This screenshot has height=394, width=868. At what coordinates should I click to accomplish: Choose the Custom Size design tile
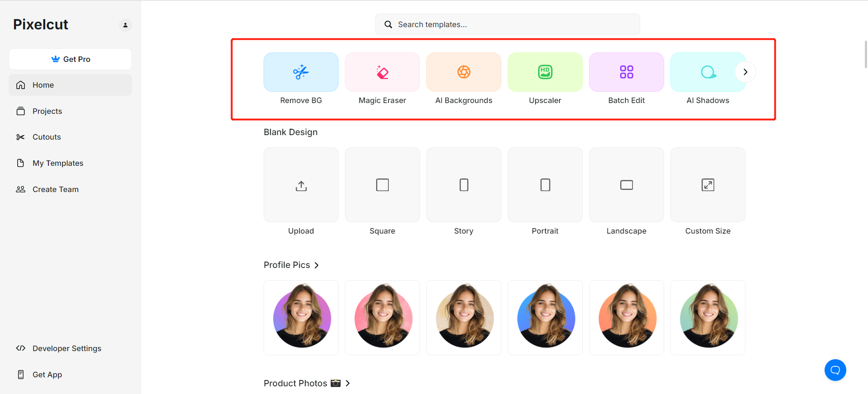[x=708, y=185]
